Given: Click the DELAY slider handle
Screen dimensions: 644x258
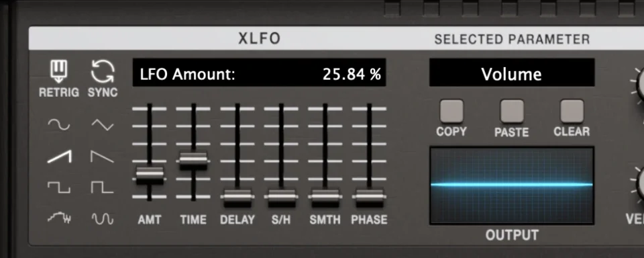Looking at the screenshot, I should click(x=237, y=198).
